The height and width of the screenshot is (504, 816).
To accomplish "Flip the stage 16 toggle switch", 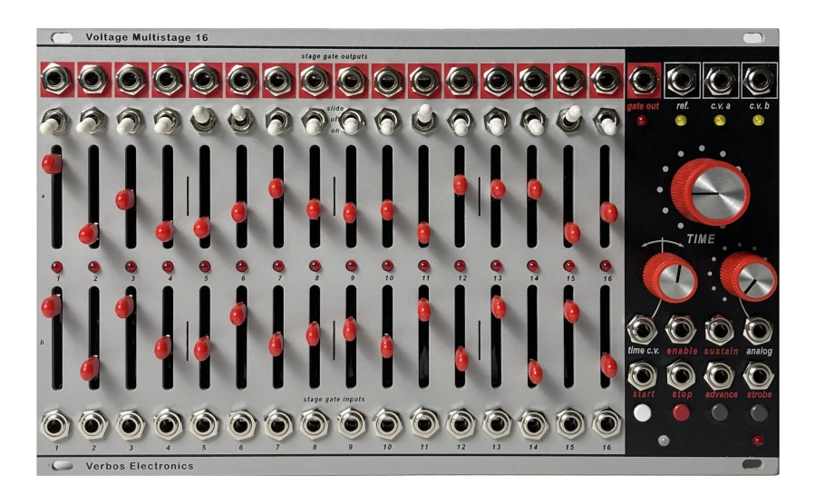I will click(607, 121).
